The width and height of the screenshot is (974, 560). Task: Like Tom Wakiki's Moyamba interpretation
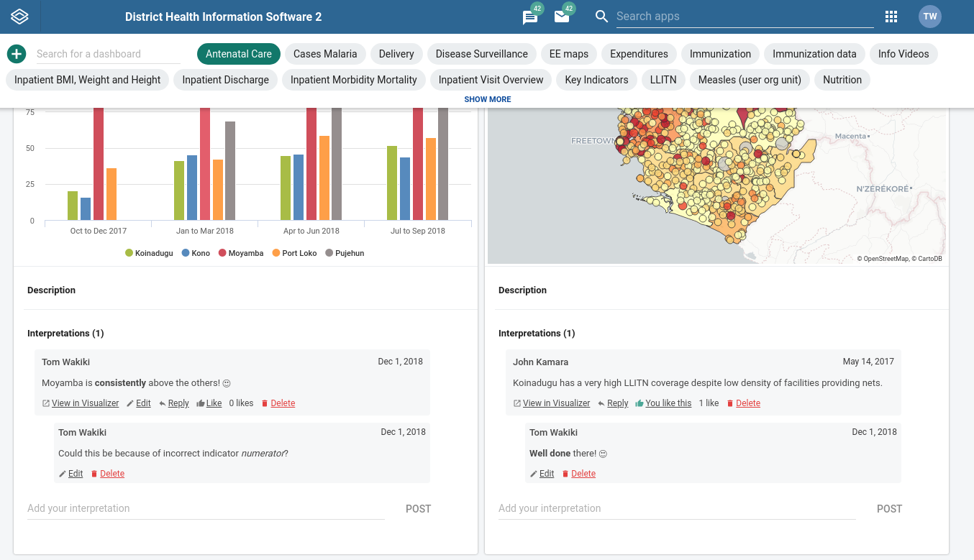(209, 403)
